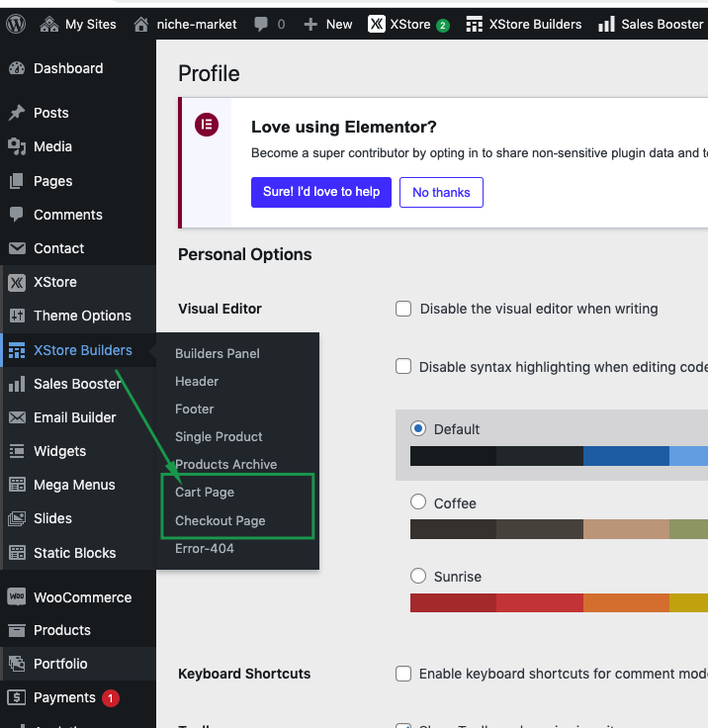Check Disable the visual editor when writing
The height and width of the screenshot is (728, 708).
point(403,309)
